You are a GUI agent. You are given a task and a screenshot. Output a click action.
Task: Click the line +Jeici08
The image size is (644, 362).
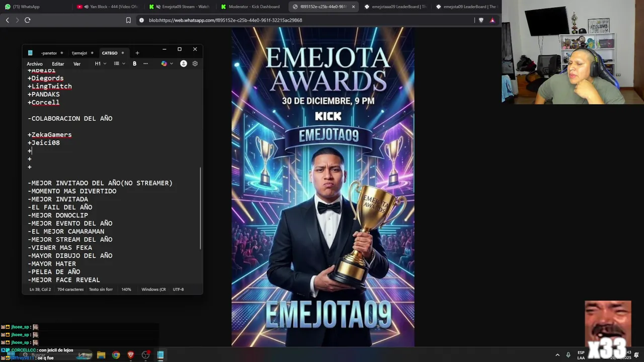click(43, 143)
